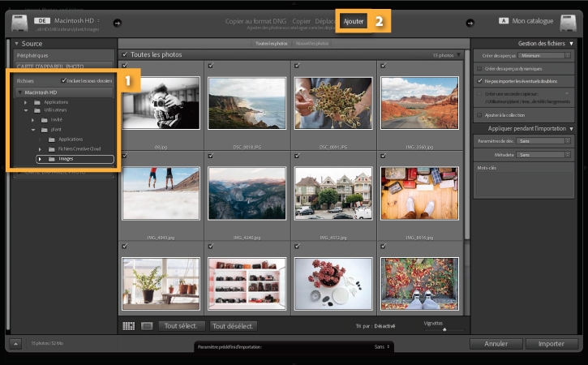This screenshot has width=588, height=365.
Task: Switch to Nouvelles photos tab
Action: 312,44
